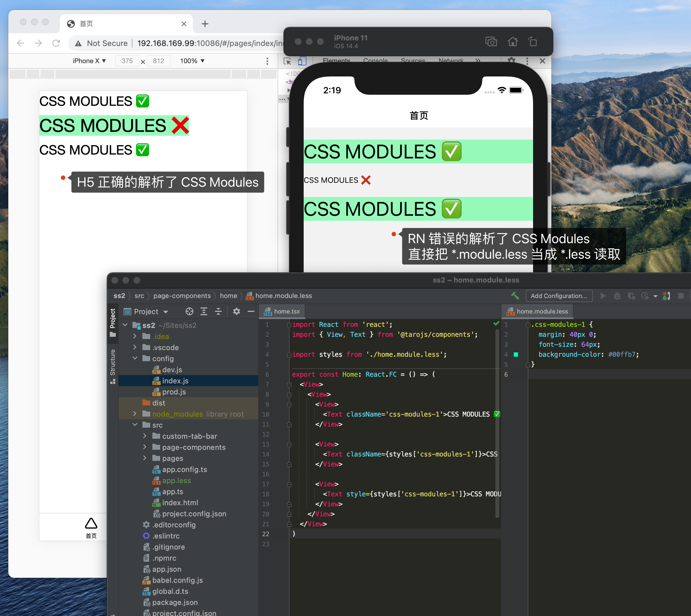Rotate the iPhone 11 simulator

[x=533, y=42]
